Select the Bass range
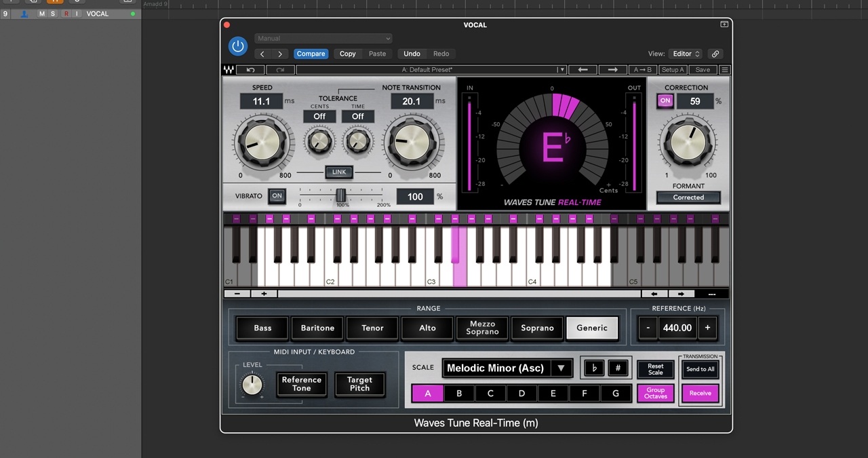The width and height of the screenshot is (868, 458). [x=262, y=328]
